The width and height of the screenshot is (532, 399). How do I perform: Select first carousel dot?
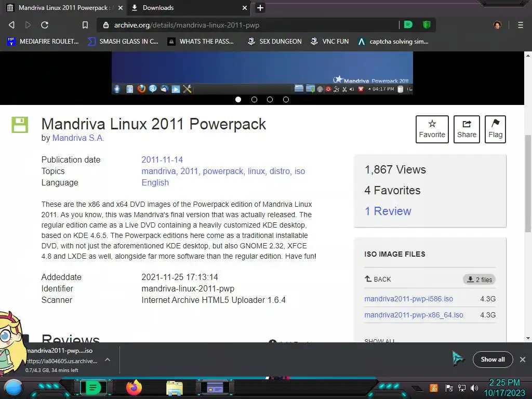point(238,99)
